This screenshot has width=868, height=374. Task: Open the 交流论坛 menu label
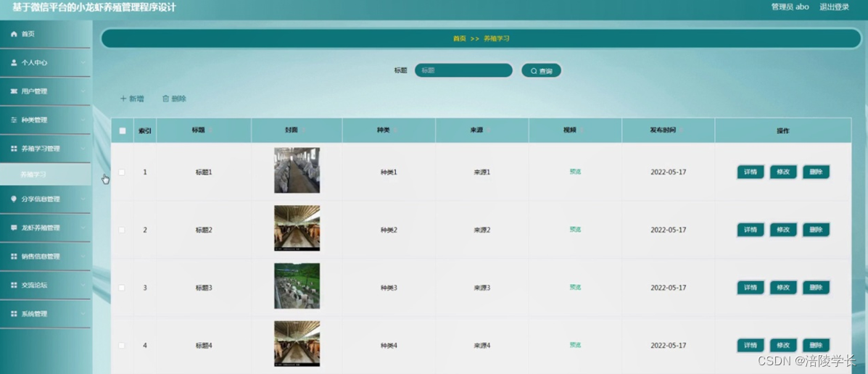point(34,286)
